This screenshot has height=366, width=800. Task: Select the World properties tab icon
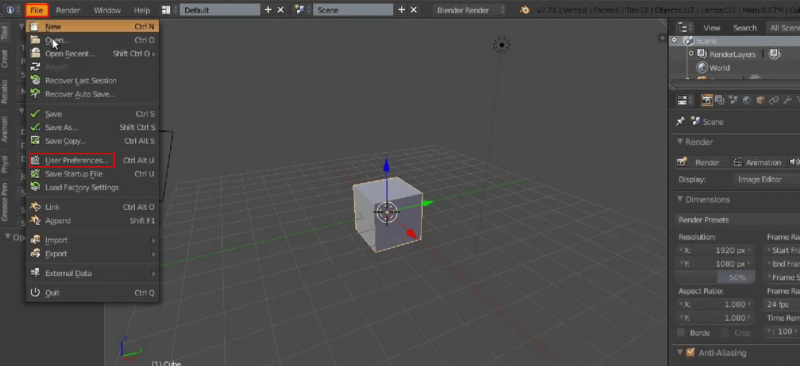[747, 101]
